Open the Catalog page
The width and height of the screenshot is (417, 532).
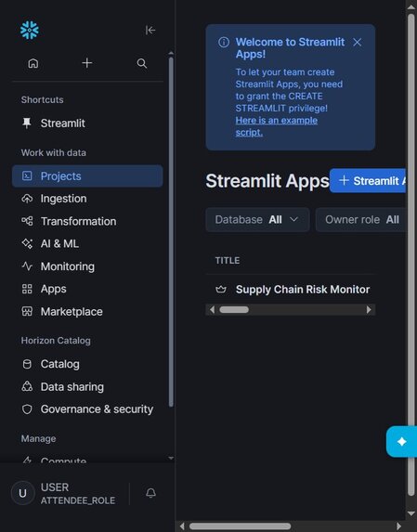pyautogui.click(x=87, y=364)
